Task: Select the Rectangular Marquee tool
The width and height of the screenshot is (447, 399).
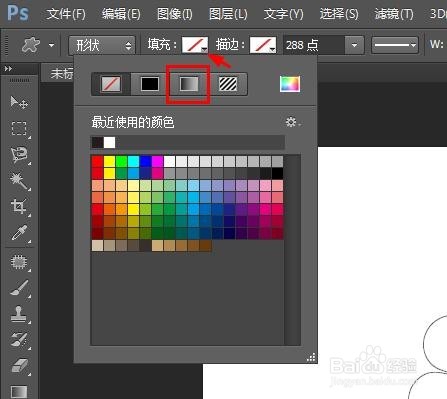Action: [19, 128]
